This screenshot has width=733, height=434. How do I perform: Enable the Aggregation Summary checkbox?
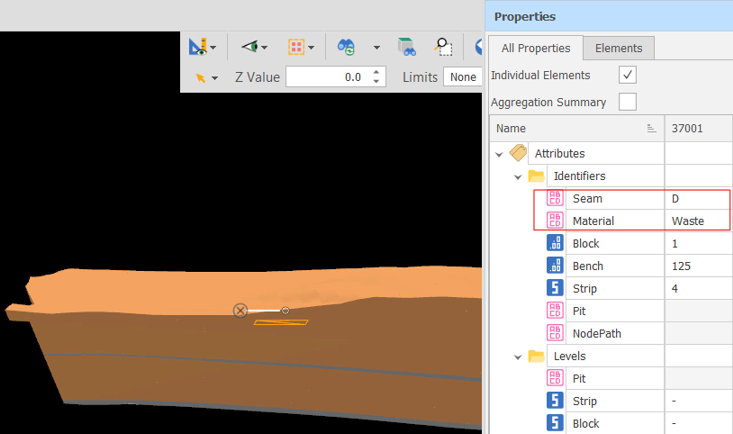pyautogui.click(x=627, y=101)
